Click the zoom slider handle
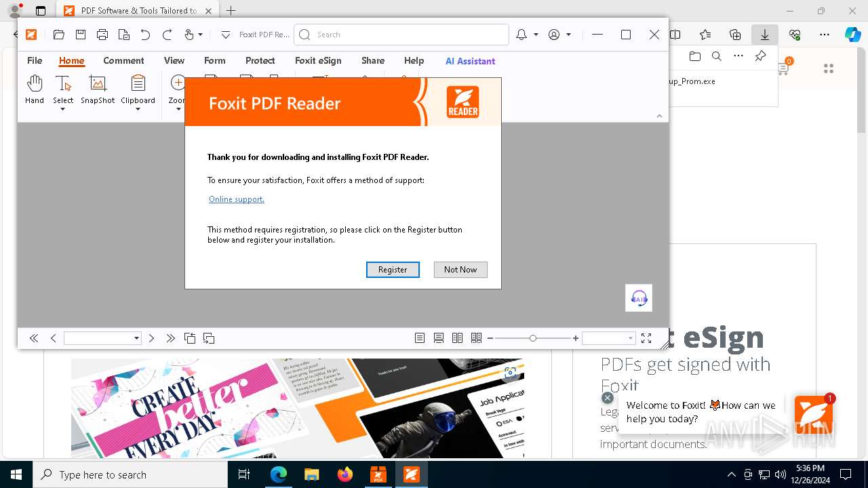Viewport: 868px width, 488px height. [x=533, y=338]
